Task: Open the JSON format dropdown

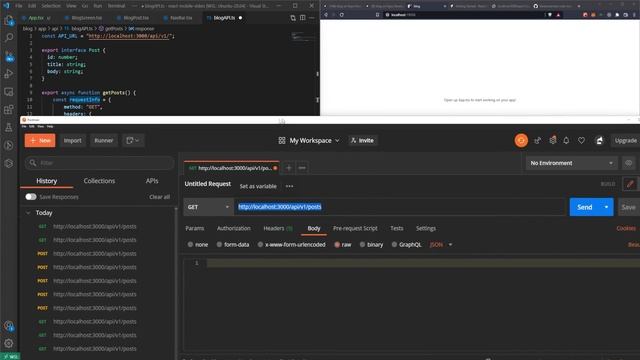Action: [x=441, y=244]
